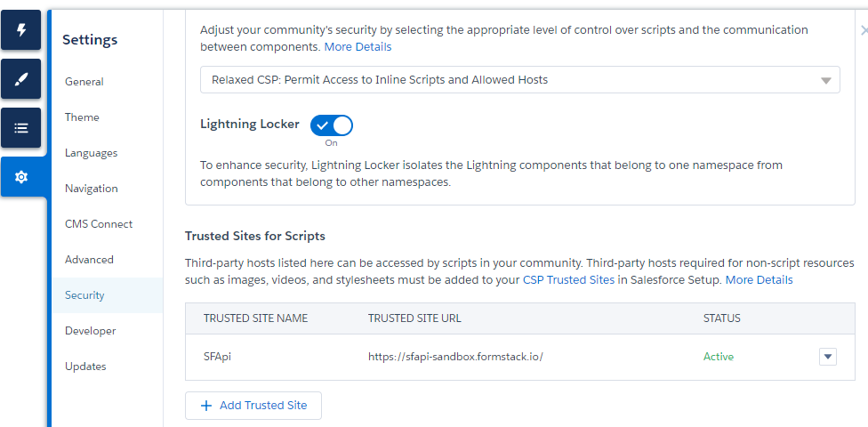Click More Details link under security description
Viewport: 868px width, 427px height.
358,46
